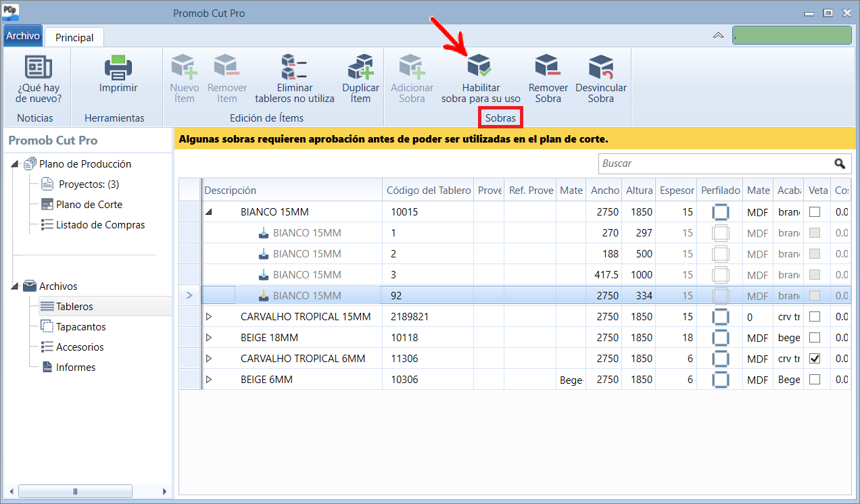Sort by the Ancho column header
This screenshot has height=504, width=860.
(604, 190)
